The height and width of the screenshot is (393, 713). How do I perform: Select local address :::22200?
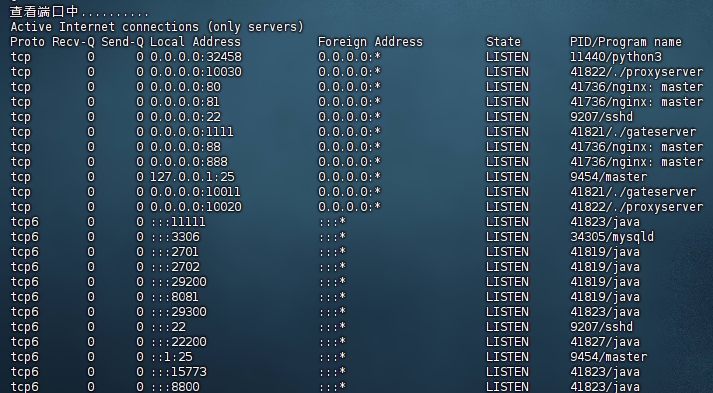click(179, 342)
